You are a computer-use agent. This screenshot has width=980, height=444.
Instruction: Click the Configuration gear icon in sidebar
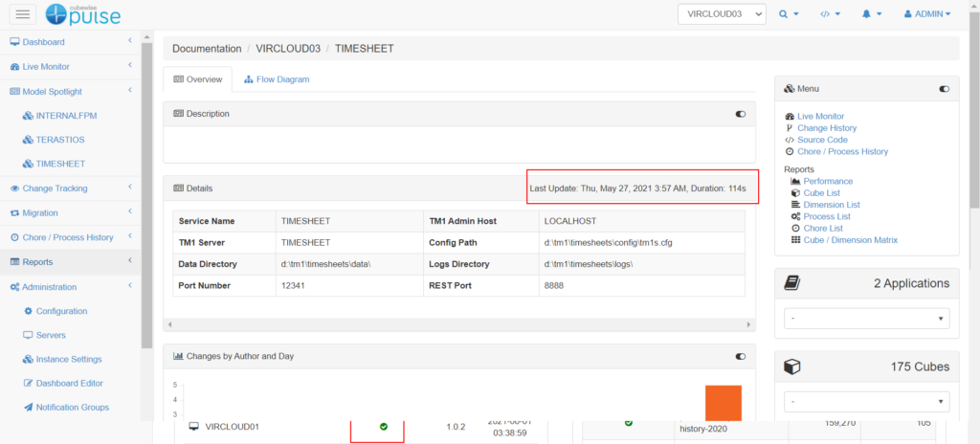28,311
